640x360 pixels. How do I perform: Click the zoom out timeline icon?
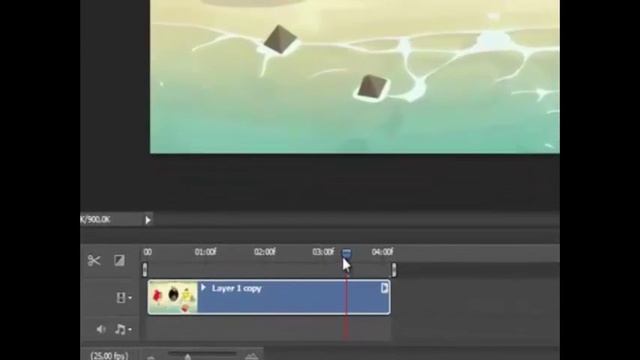click(x=151, y=358)
